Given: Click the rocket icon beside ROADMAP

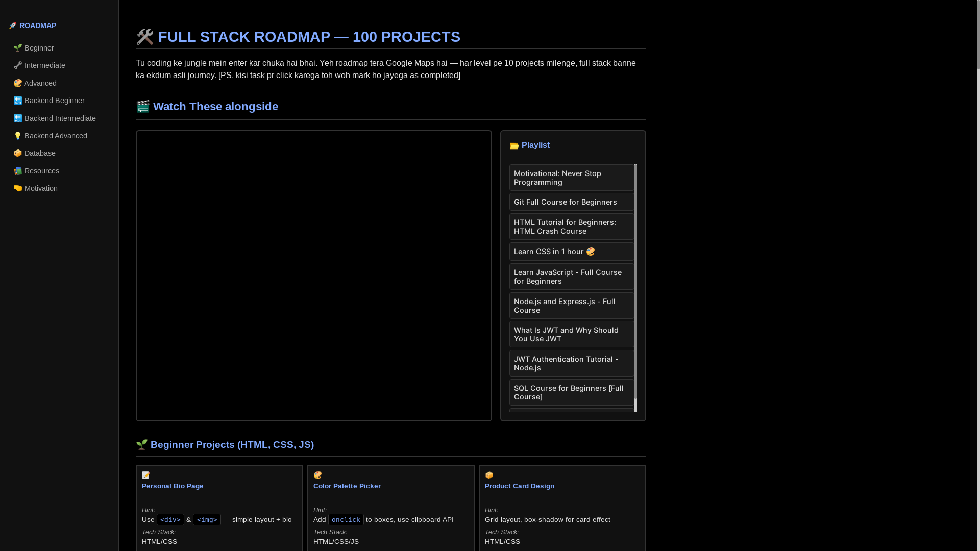Looking at the screenshot, I should coord(13,26).
